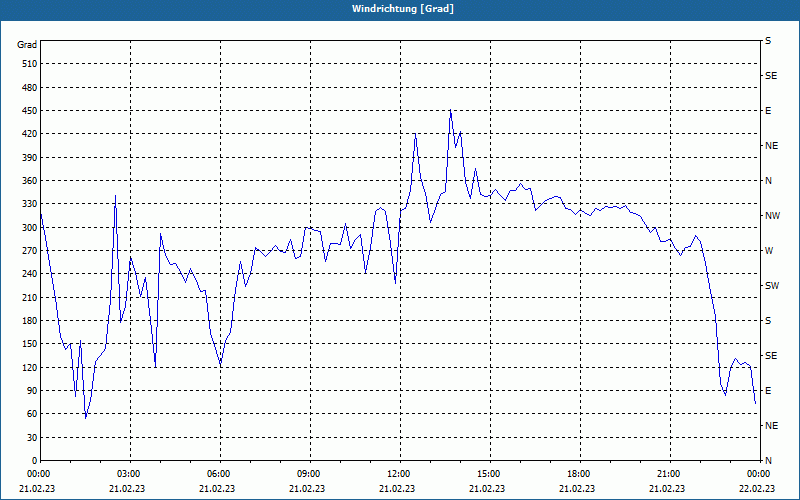The height and width of the screenshot is (500, 800).
Task: Click compass label E at the 90 gridline
Action: pos(768,391)
